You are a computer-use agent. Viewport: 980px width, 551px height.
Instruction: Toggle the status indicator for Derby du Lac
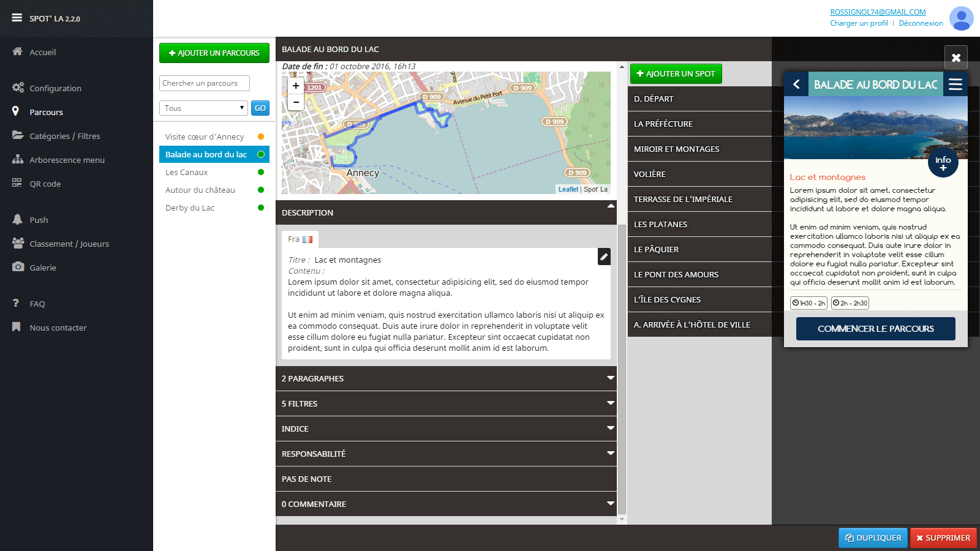(x=262, y=208)
